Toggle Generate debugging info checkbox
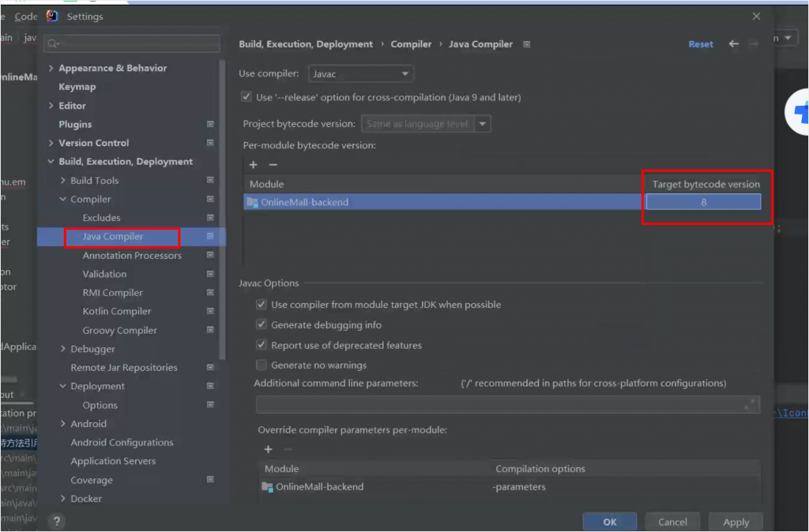 click(262, 324)
